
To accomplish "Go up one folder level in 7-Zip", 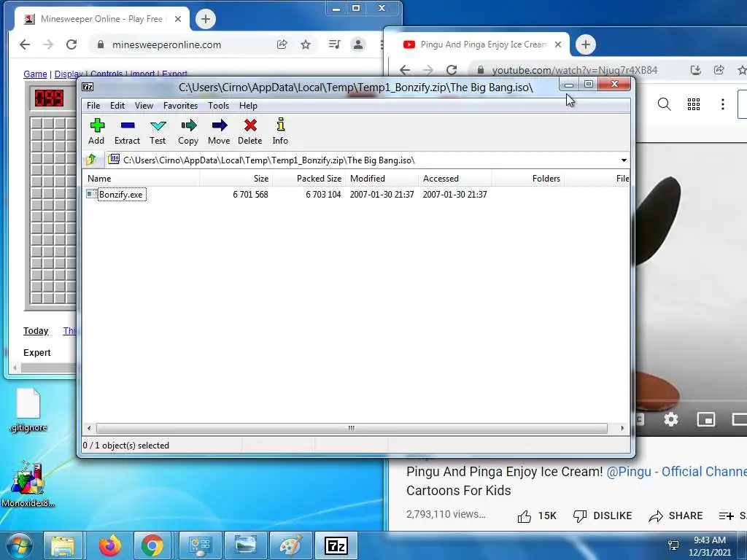I will tap(91, 160).
